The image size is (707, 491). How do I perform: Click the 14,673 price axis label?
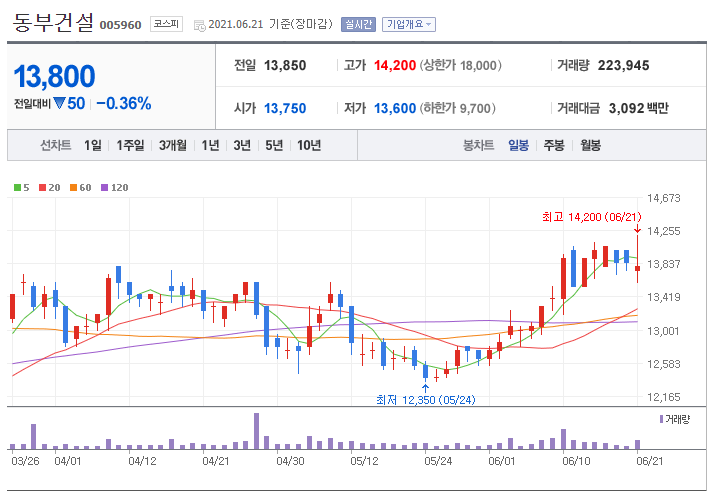(x=664, y=198)
